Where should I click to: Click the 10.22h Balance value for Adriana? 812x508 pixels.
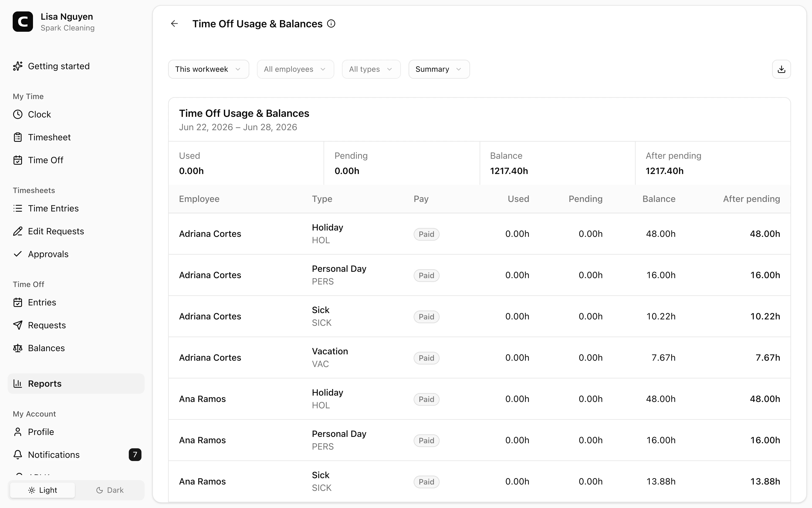(x=661, y=316)
